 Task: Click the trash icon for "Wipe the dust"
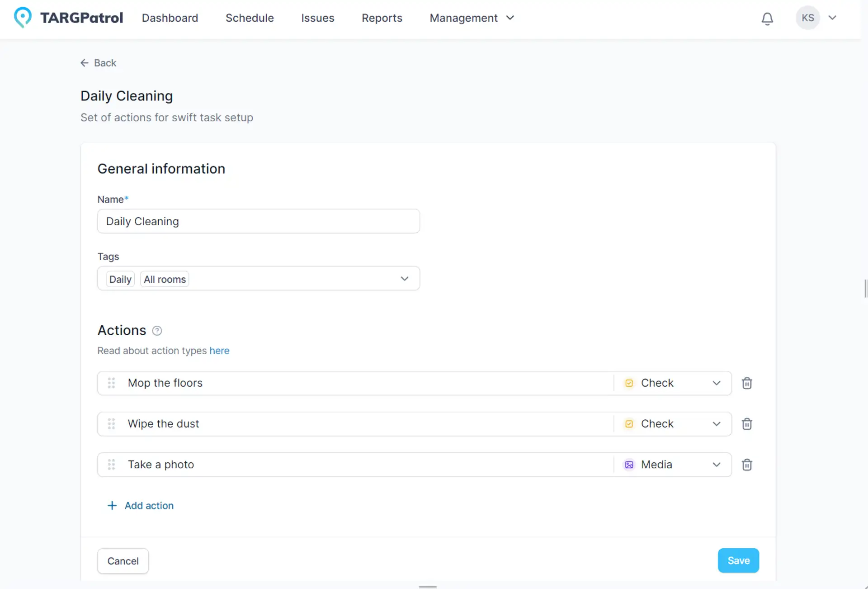pyautogui.click(x=747, y=424)
